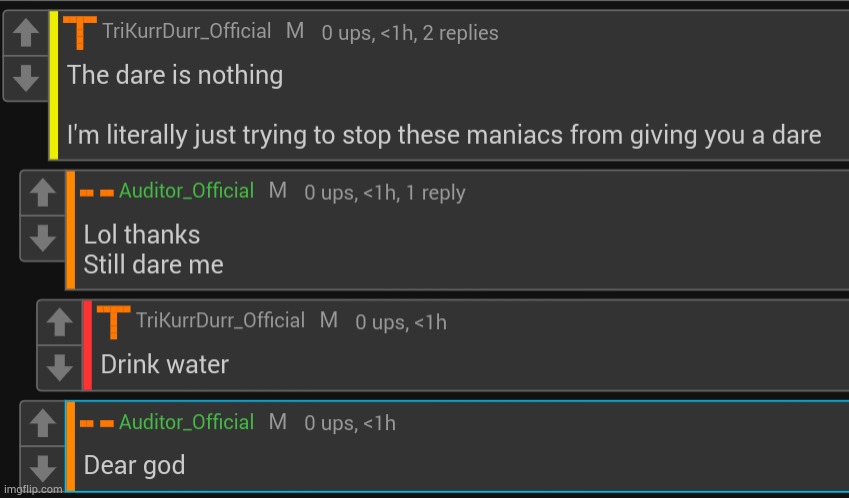Expand the "2 replies" info on top comment
This screenshot has height=498, width=849.
[460, 33]
